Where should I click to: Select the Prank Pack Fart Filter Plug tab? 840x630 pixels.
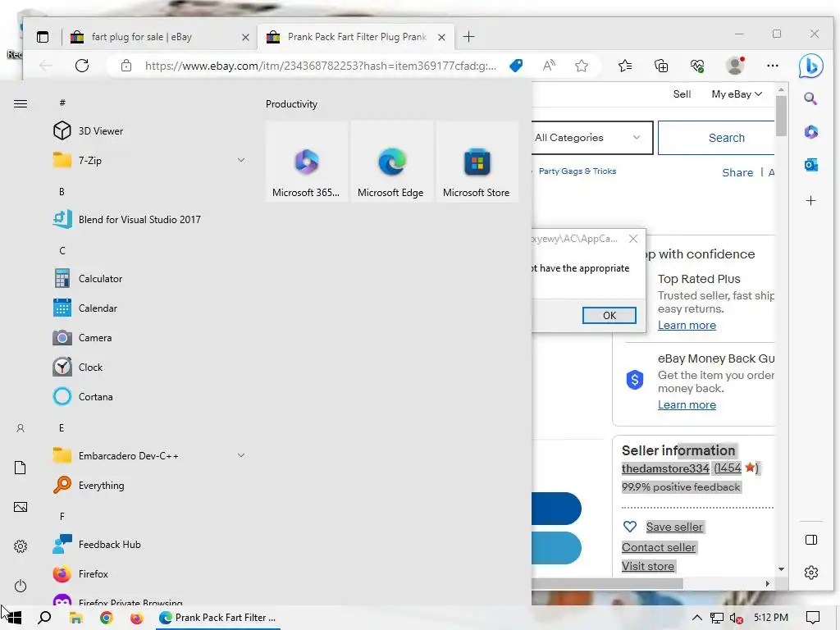(356, 37)
